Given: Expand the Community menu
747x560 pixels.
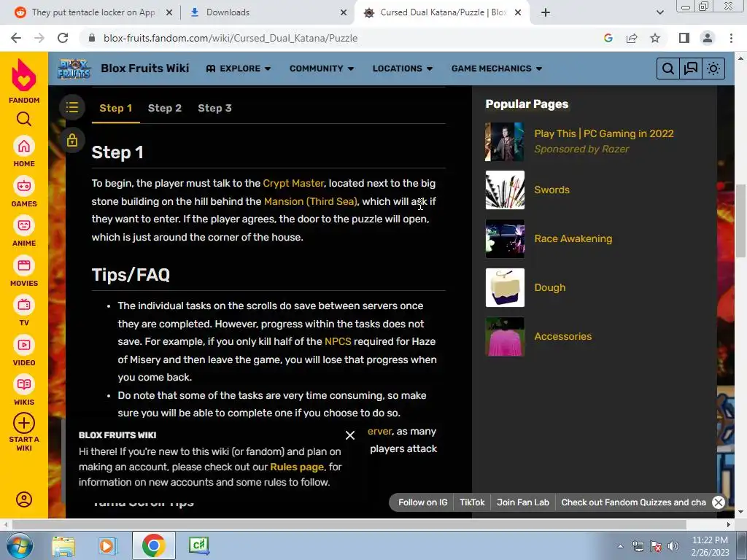Looking at the screenshot, I should [322, 69].
